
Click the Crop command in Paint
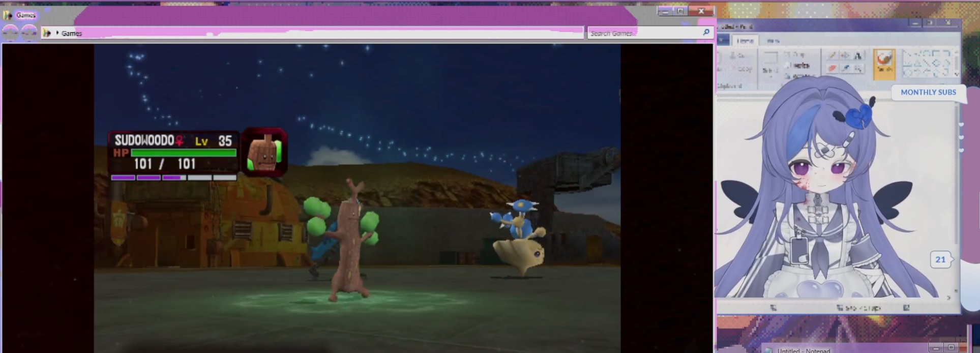point(794,54)
